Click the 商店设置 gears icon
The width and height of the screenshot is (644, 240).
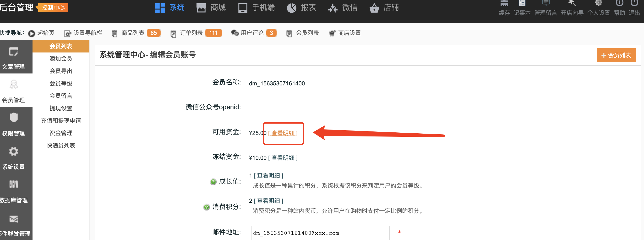(332, 33)
